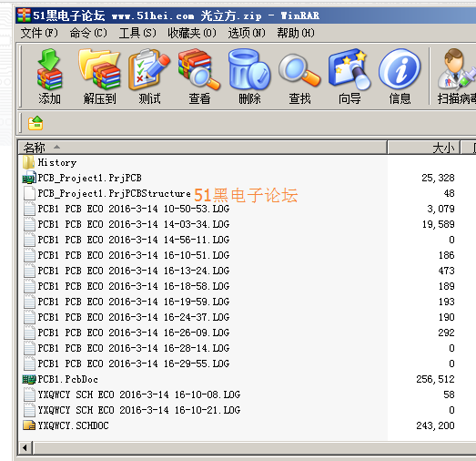Select PCB1 PCB ECO 14-03-34.LOG file
476x461 pixels.
134,224
